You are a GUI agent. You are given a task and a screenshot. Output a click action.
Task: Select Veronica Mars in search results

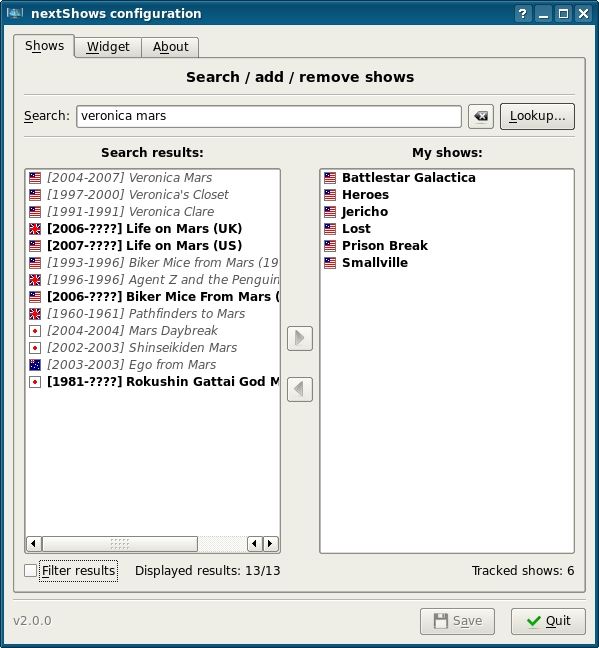click(x=153, y=178)
